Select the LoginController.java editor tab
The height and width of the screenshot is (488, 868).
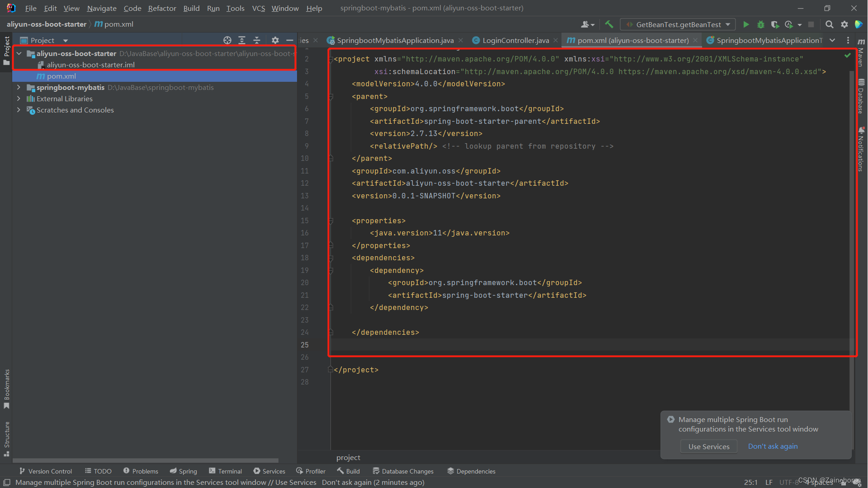[513, 40]
